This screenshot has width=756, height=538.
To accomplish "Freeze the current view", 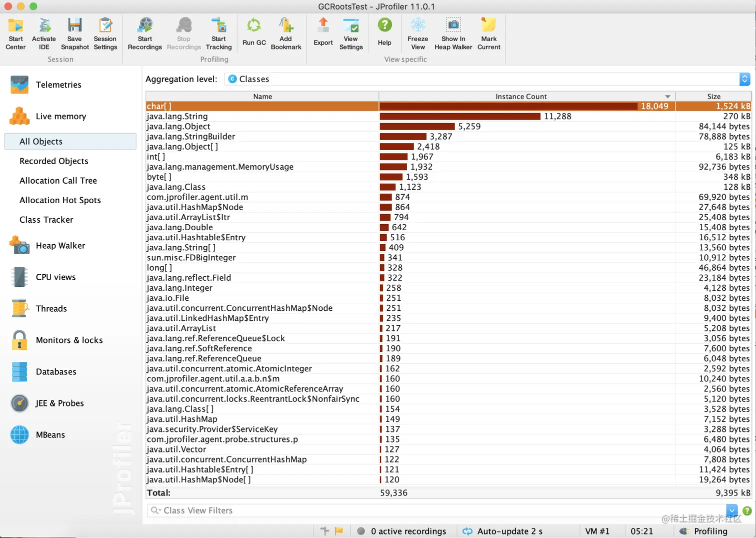I will click(418, 34).
